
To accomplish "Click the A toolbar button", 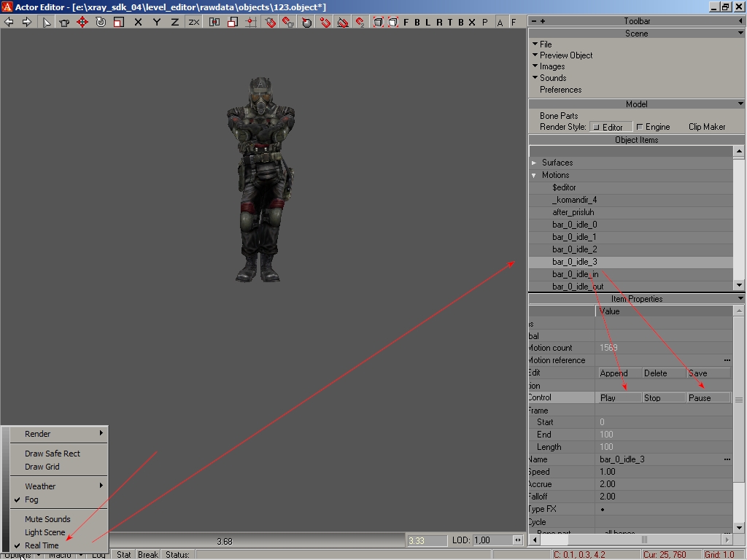I will click(x=500, y=22).
